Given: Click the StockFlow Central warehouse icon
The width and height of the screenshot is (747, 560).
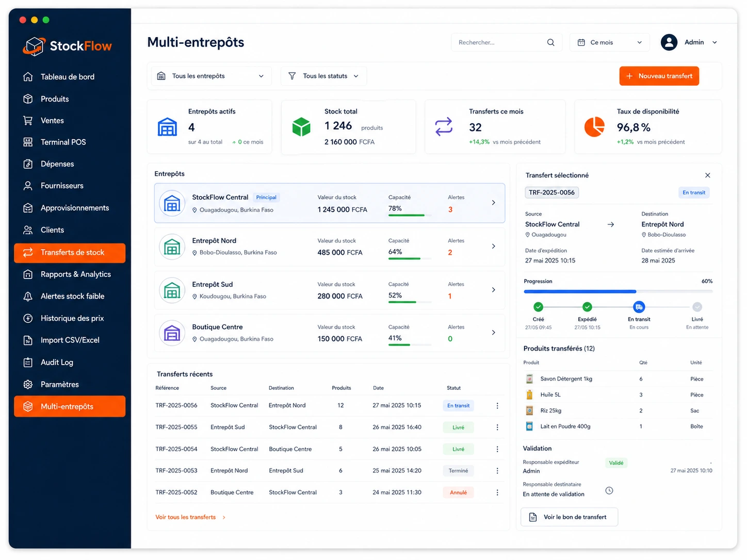Looking at the screenshot, I should tap(172, 204).
